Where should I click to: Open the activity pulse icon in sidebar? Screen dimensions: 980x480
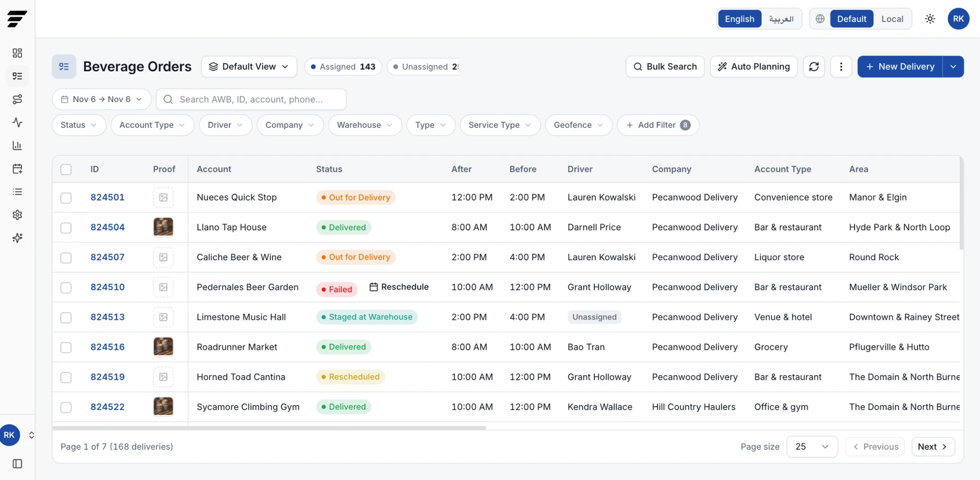[18, 122]
